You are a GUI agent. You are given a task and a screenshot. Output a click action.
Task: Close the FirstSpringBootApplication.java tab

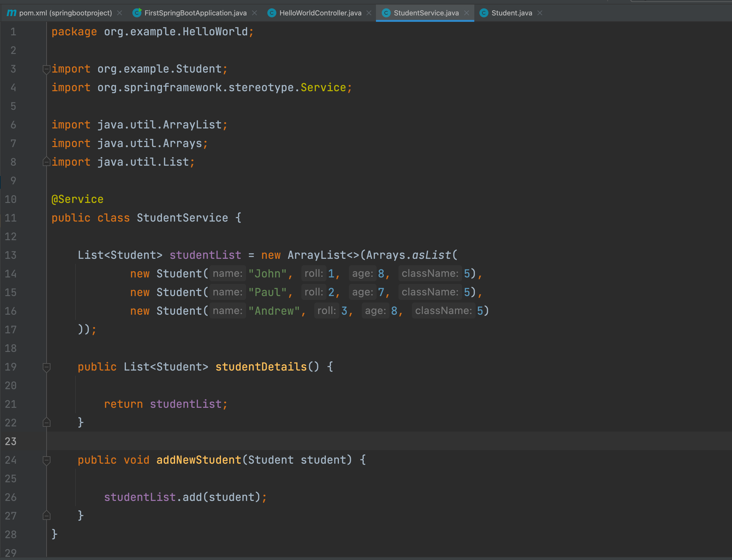click(x=254, y=13)
